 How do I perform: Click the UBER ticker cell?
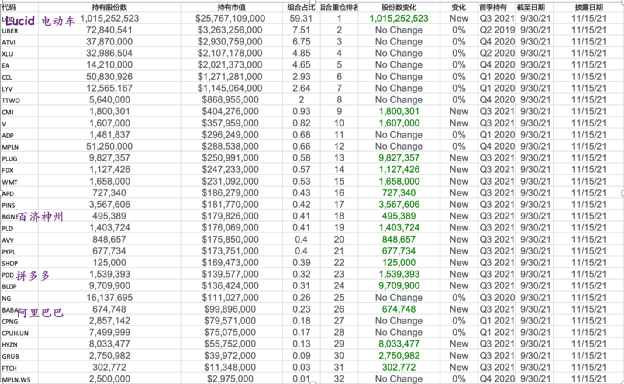19,30
